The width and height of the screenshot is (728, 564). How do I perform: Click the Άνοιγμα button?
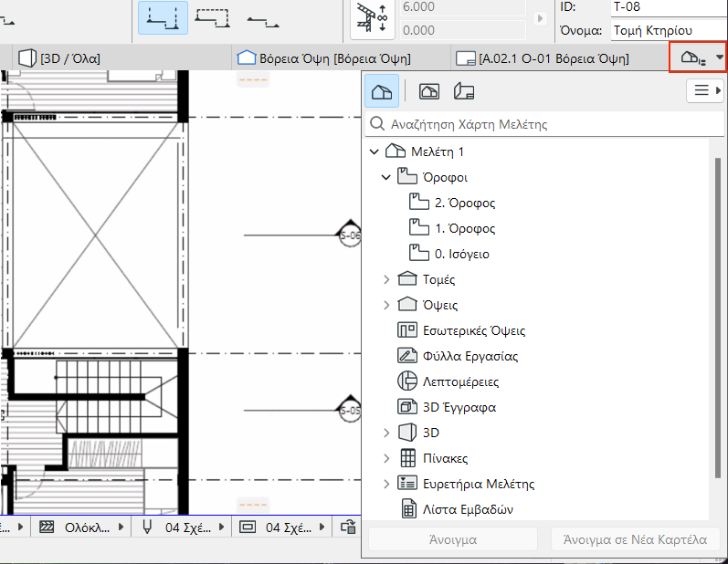coord(452,539)
